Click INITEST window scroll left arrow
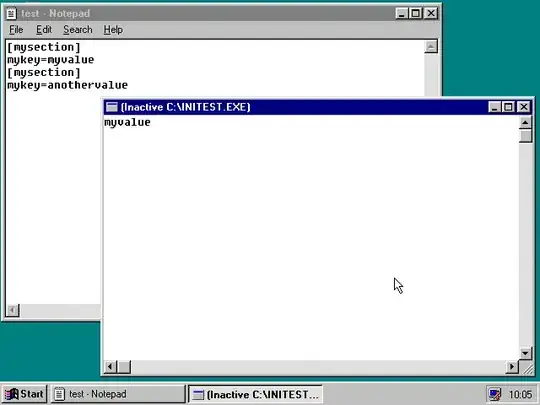 [x=111, y=367]
